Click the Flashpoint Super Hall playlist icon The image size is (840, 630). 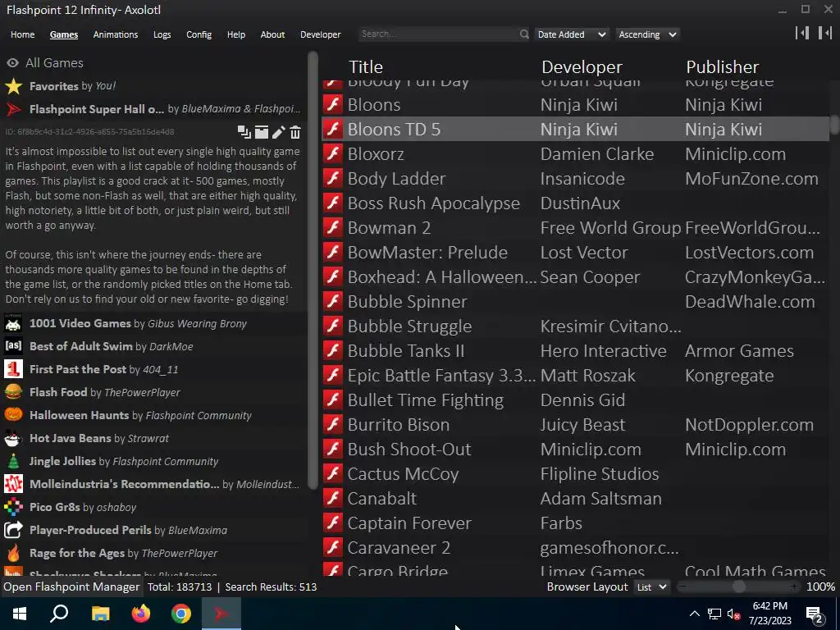tap(13, 109)
